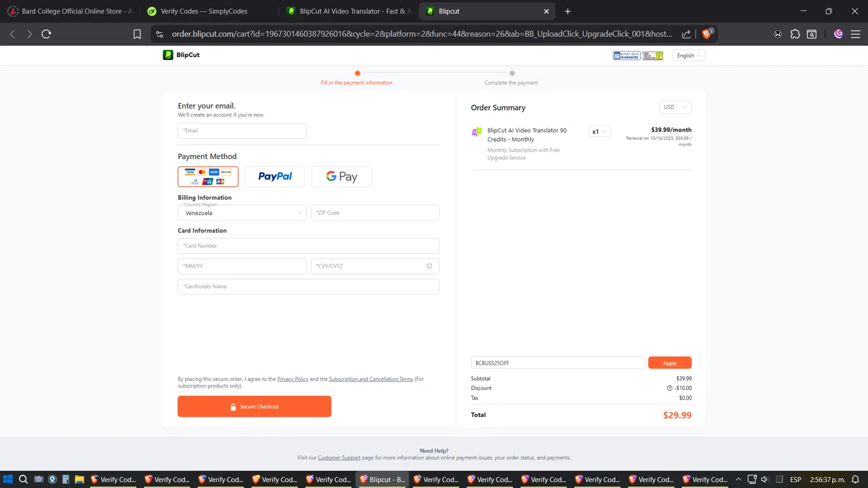
Task: Click the ESP language indicator in taskbar
Action: [x=796, y=479]
